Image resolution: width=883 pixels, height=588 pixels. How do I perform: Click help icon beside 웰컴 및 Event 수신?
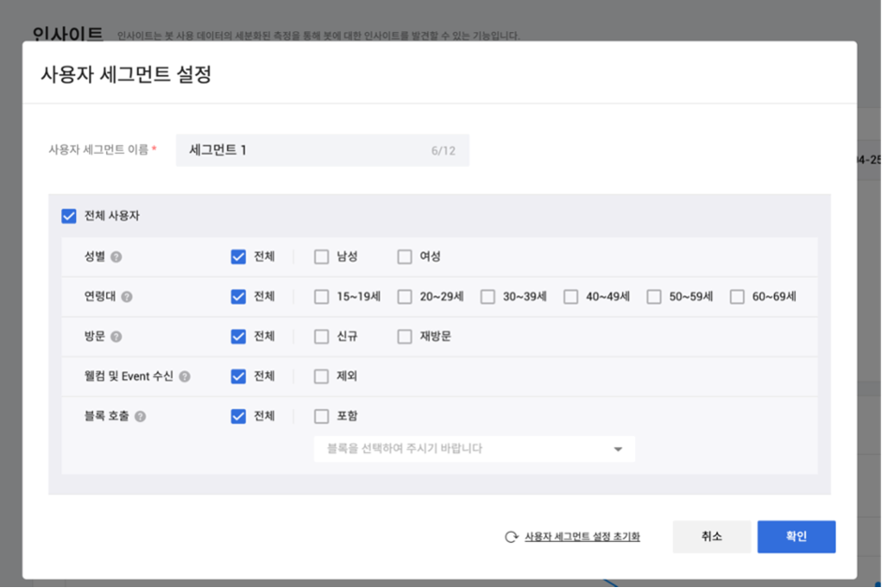[x=185, y=376]
